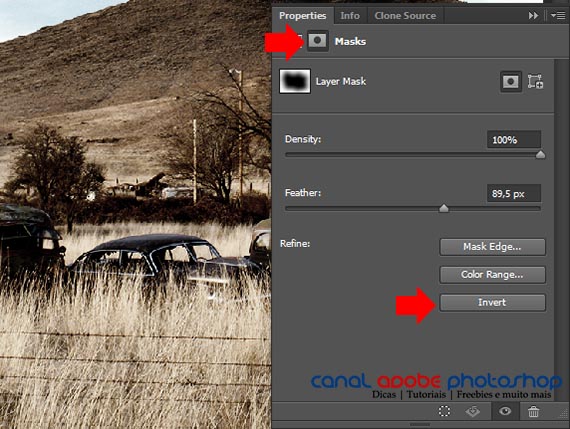Add a vector mask
Image resolution: width=570 pixels, height=429 pixels.
[535, 81]
